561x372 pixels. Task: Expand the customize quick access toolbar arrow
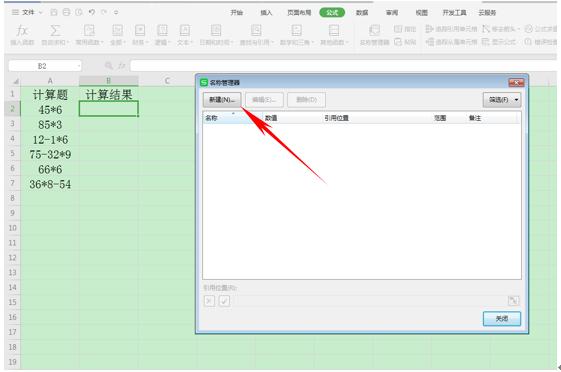[x=116, y=13]
